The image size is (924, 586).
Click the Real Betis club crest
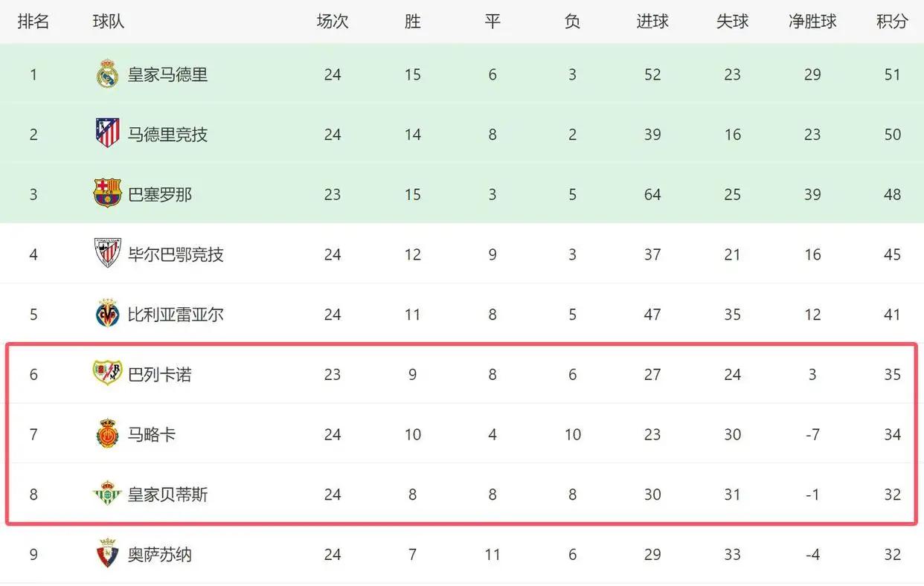coord(108,494)
